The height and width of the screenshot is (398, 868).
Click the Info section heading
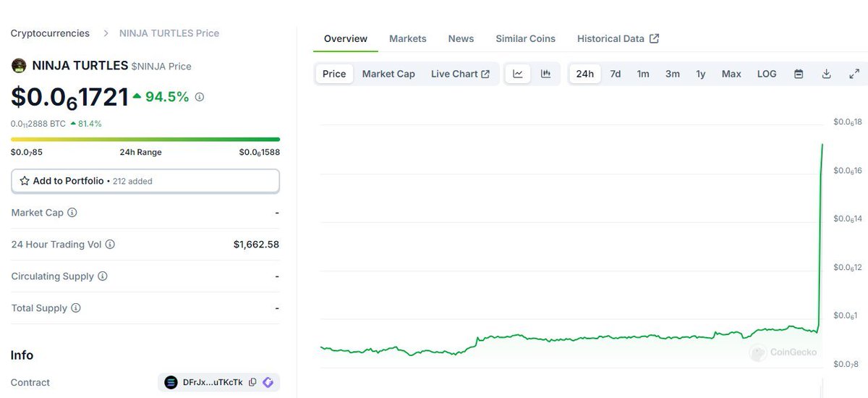click(x=22, y=355)
